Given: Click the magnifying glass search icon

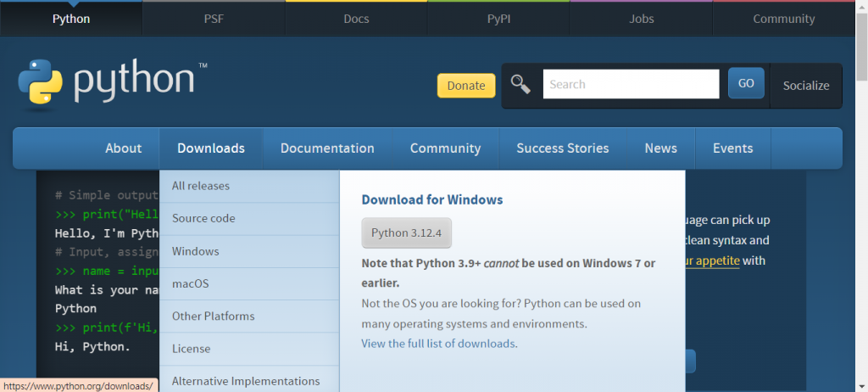Looking at the screenshot, I should (520, 84).
